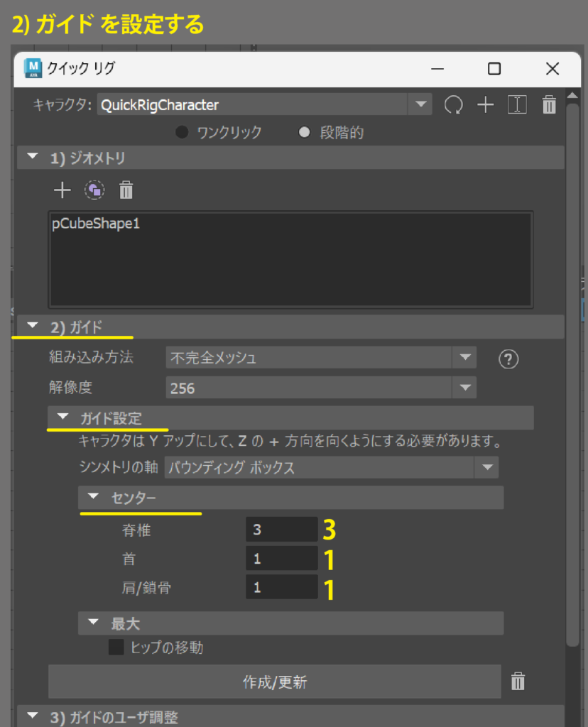Image resolution: width=588 pixels, height=727 pixels.
Task: Collapse the 1) ジオメトリ section
Action: [33, 158]
